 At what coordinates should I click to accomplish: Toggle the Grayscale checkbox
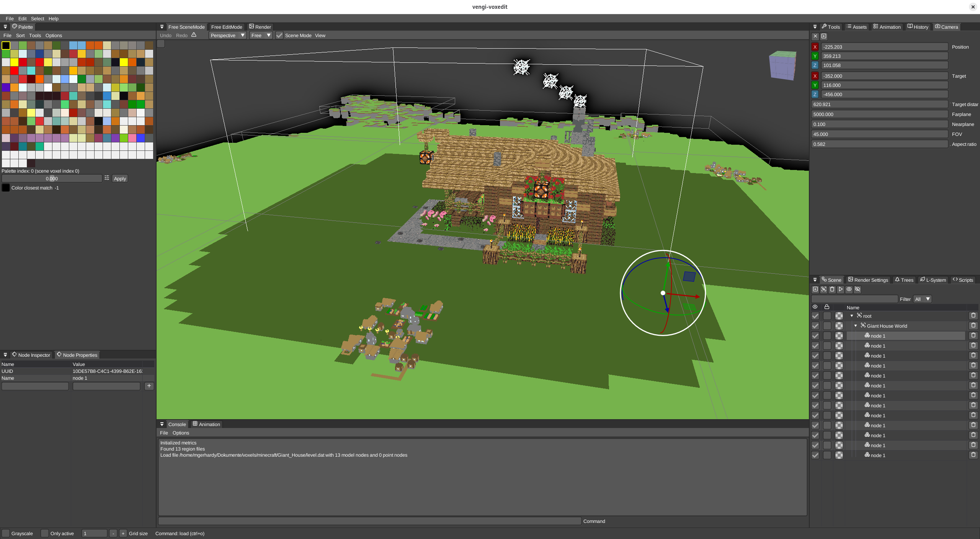pos(6,533)
